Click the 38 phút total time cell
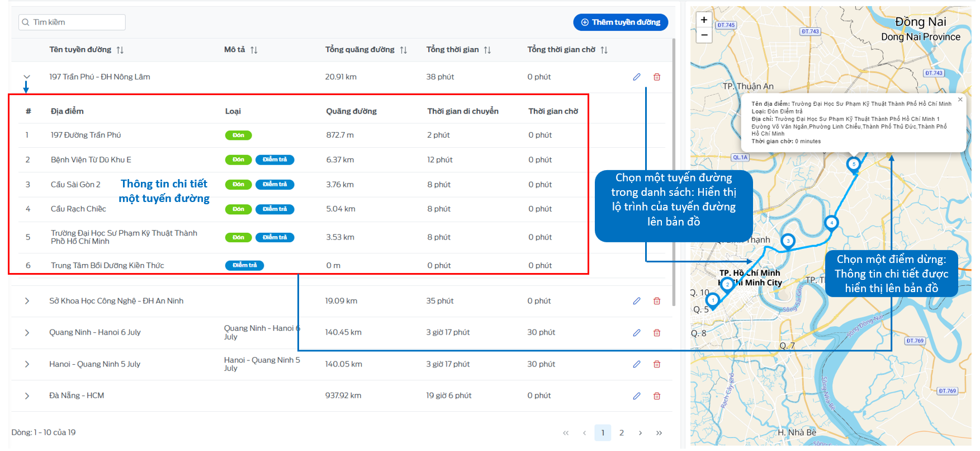The height and width of the screenshot is (451, 980). (x=441, y=77)
